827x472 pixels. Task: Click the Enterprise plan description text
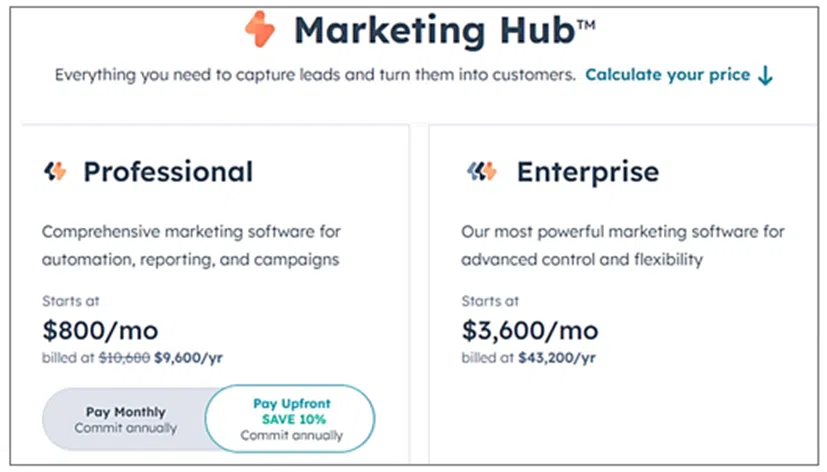pos(622,245)
